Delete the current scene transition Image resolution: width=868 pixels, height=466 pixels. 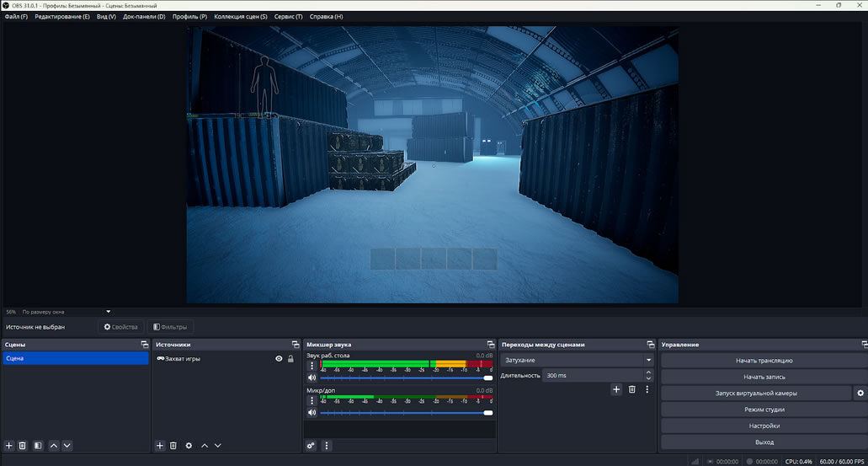point(631,389)
